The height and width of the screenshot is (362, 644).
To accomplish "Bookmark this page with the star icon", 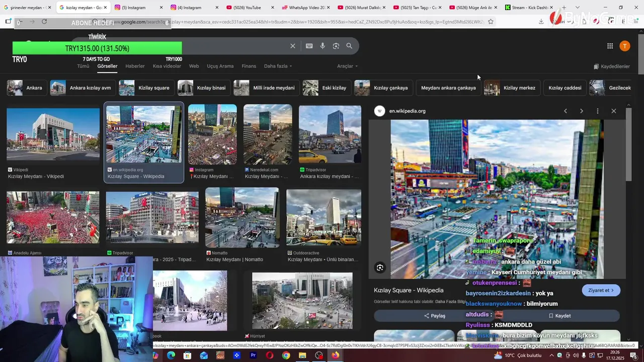I will tap(491, 22).
